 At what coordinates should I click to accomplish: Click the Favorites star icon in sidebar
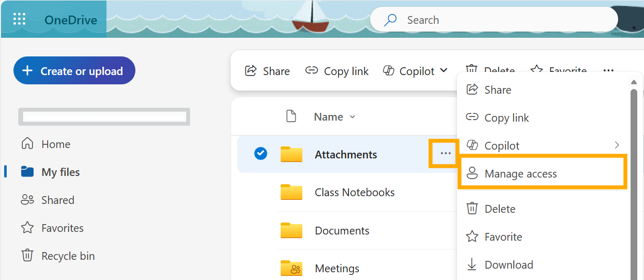click(x=27, y=228)
